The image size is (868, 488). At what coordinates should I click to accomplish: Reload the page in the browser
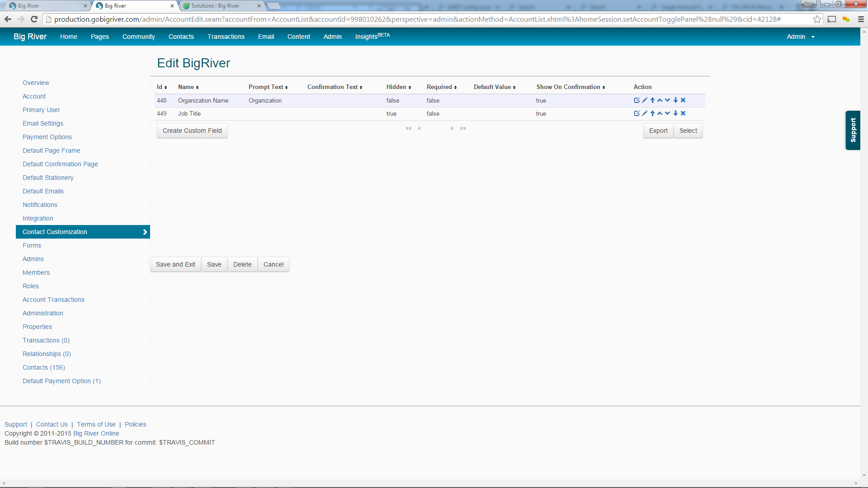click(x=34, y=19)
